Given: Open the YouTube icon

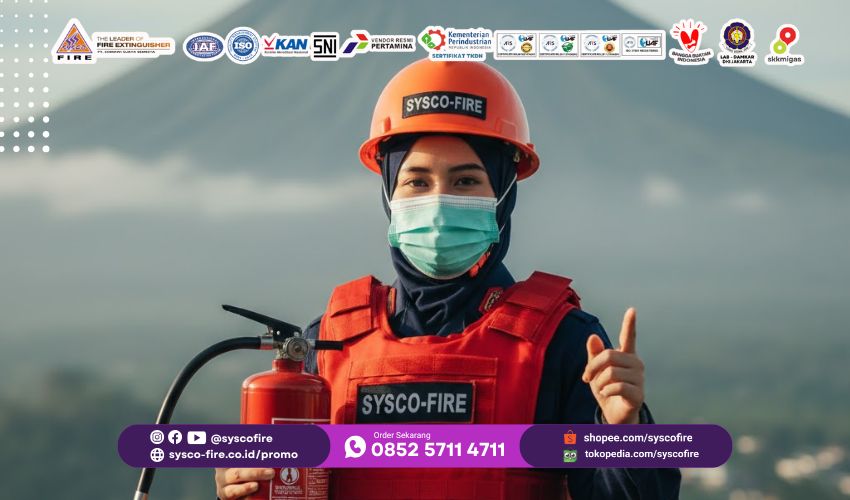Looking at the screenshot, I should click(196, 438).
